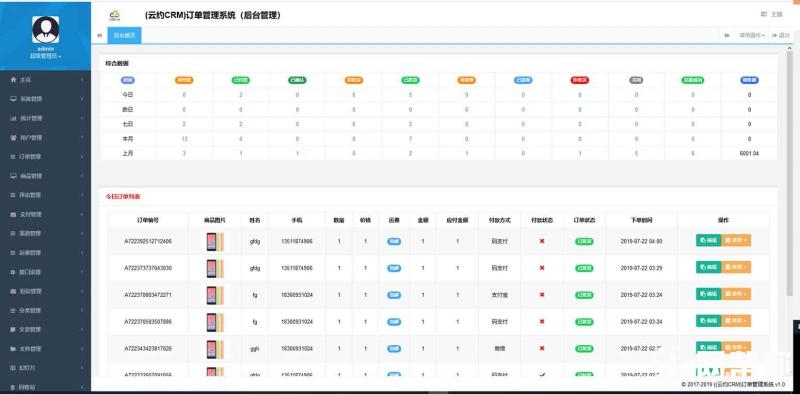Click red X payment status for order A722370803472271
The height and width of the screenshot is (394, 800).
(x=542, y=294)
